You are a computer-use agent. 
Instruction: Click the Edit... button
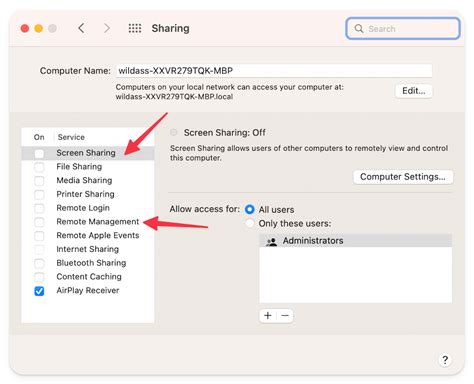pyautogui.click(x=414, y=91)
